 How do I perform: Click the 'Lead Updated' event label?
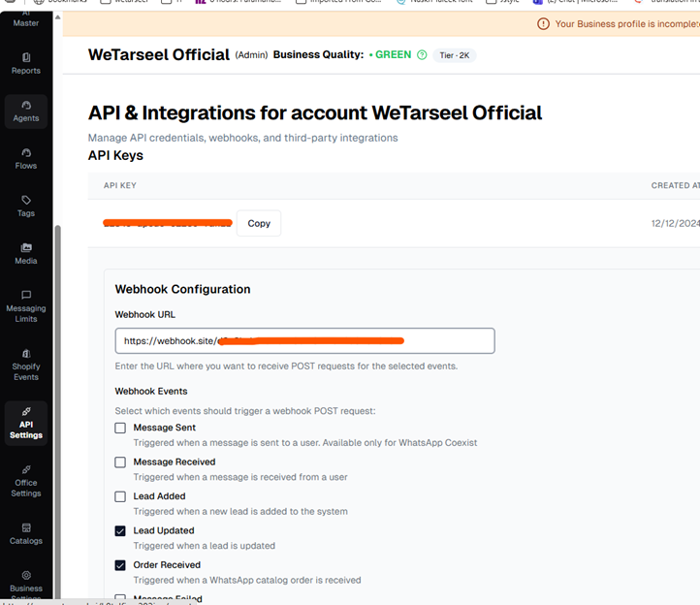click(164, 530)
